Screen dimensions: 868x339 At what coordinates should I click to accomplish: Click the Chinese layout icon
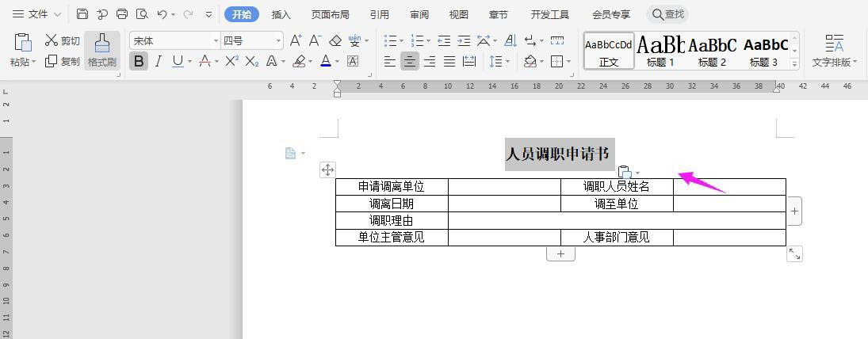point(484,40)
